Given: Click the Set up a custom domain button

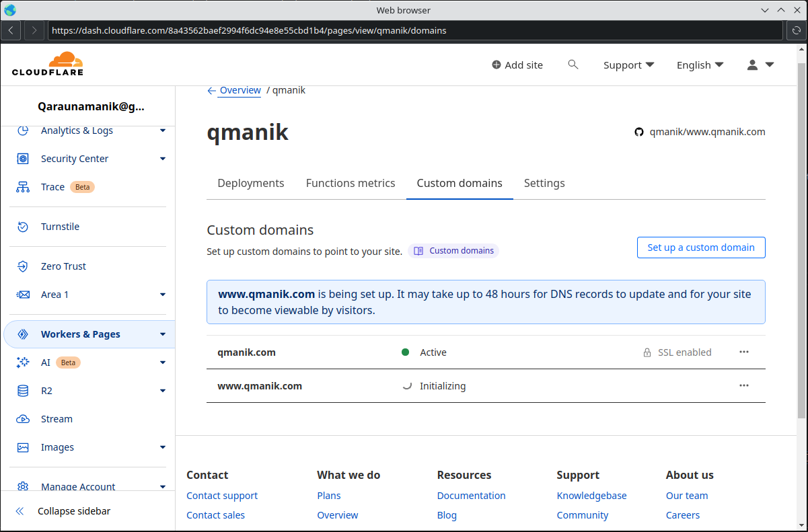Looking at the screenshot, I should 701,248.
